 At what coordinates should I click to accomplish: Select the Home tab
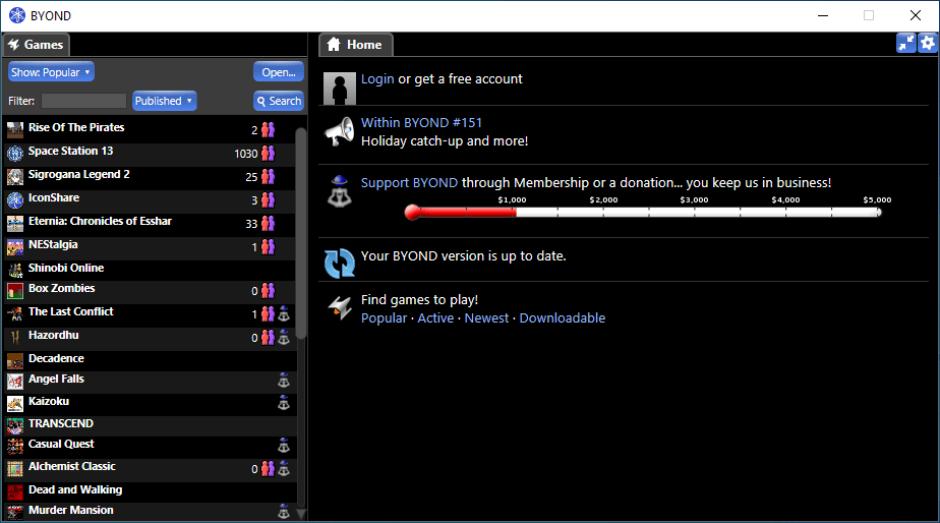[355, 45]
